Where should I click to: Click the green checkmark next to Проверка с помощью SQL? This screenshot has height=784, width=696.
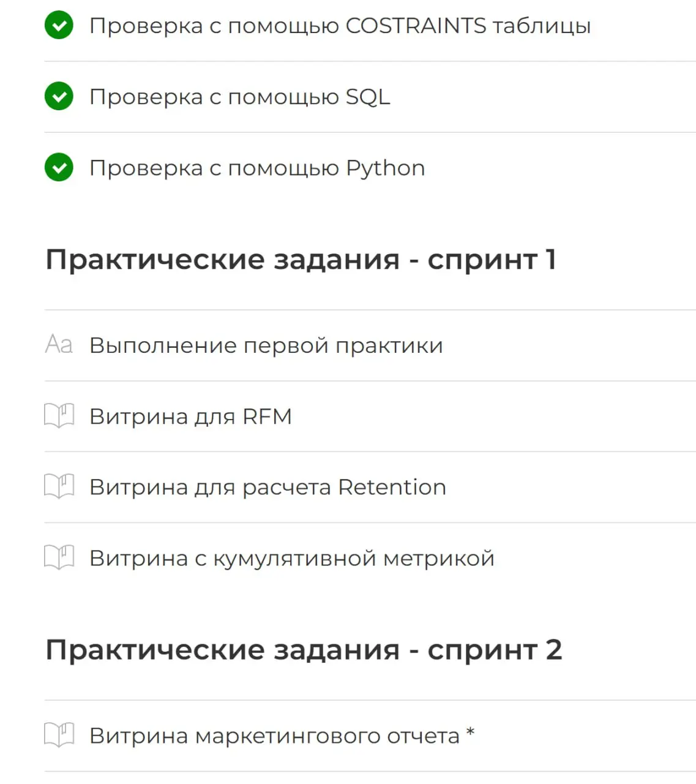tap(59, 97)
